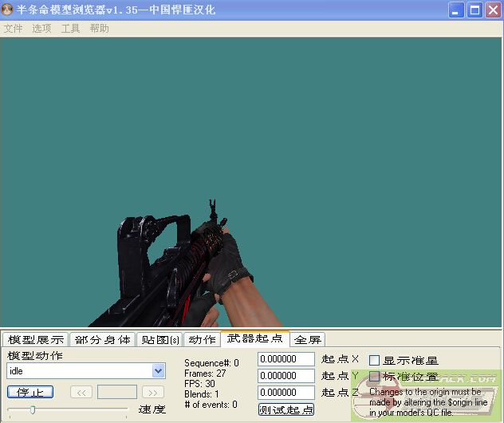Viewport: 504px width, 423px height.
Task: Click the next frame >> button
Action: click(x=153, y=392)
